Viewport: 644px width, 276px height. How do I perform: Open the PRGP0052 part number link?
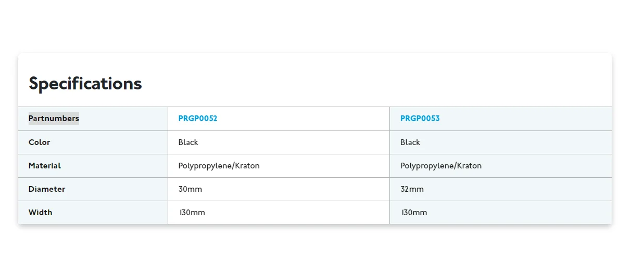tap(198, 119)
